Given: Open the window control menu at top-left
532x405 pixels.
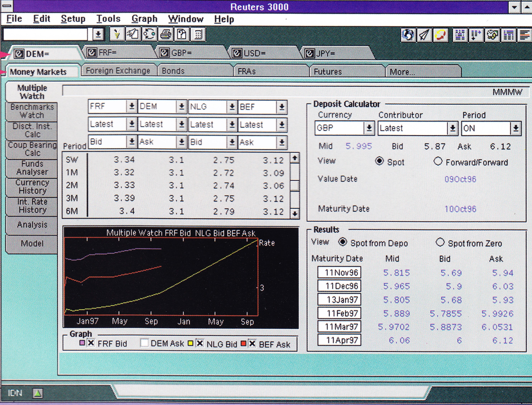Looking at the screenshot, I should coord(7,6).
